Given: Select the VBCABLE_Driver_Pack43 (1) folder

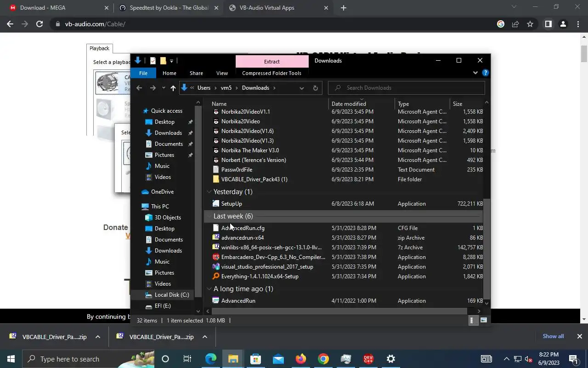Looking at the screenshot, I should [x=254, y=179].
